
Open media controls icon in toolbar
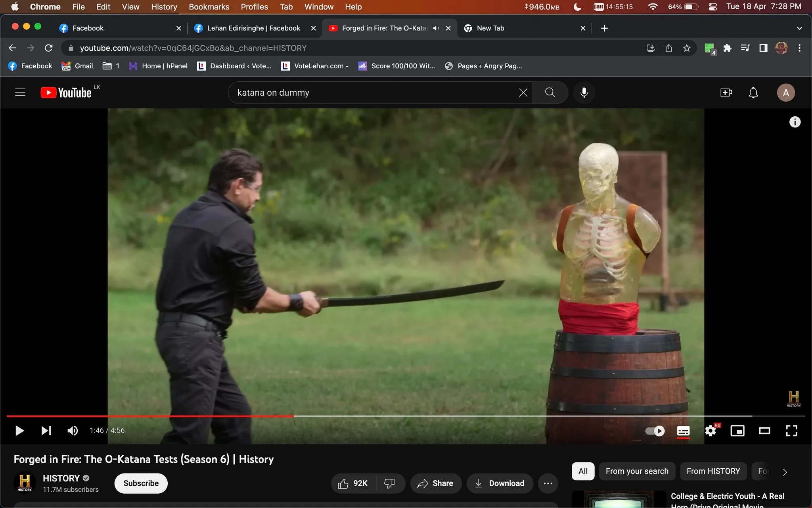point(745,48)
